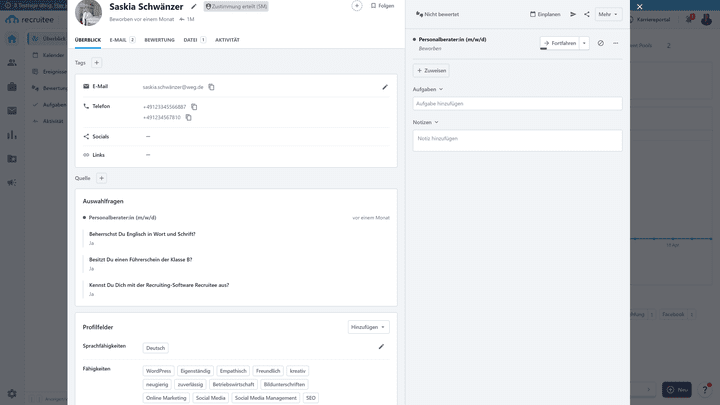Open the stage arrow next to Fortfahren
Viewport: 720px width, 405px height.
(584, 43)
